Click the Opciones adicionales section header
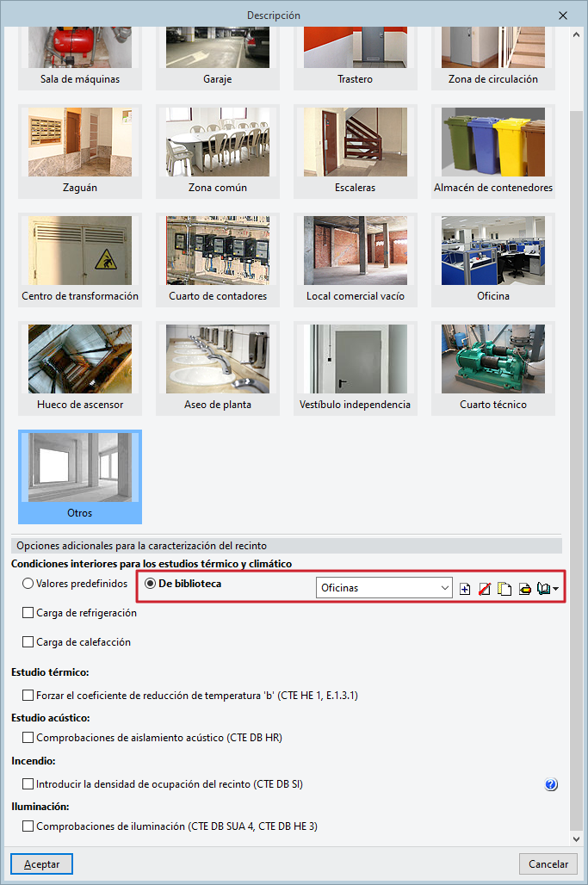The height and width of the screenshot is (885, 588). (x=287, y=546)
